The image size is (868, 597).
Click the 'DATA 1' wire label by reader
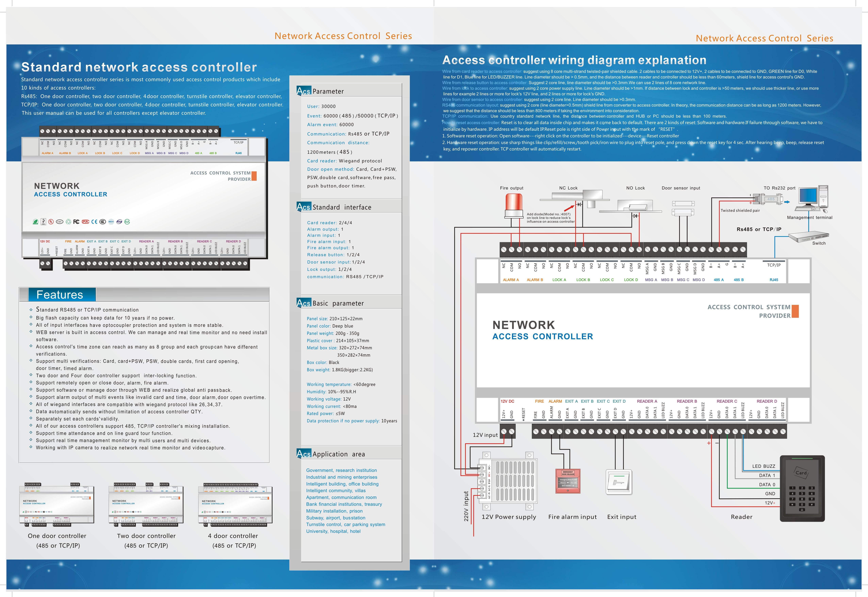point(767,475)
